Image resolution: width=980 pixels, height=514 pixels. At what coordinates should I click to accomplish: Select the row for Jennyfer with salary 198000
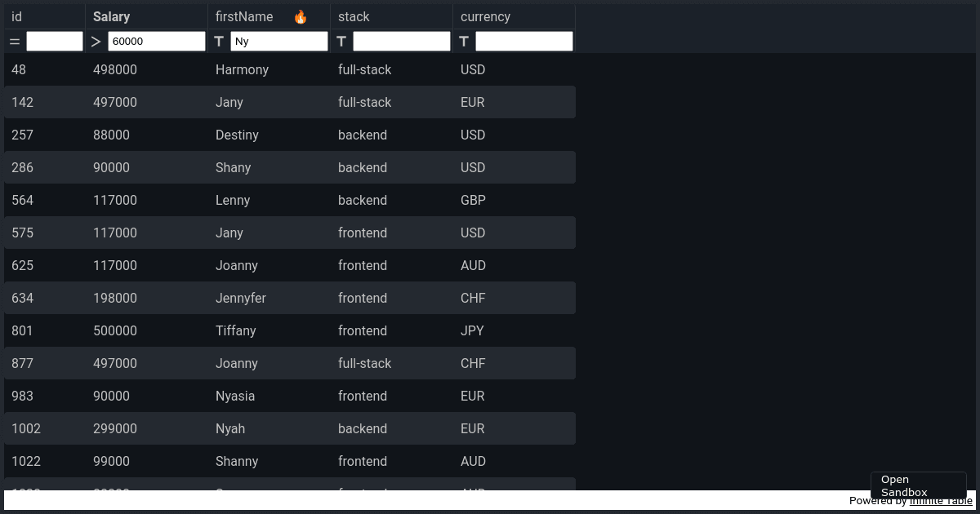pos(290,298)
